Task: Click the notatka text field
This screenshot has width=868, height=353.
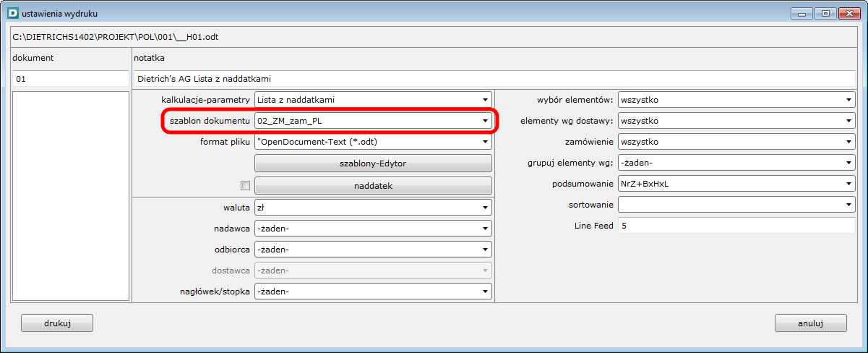Action: (494, 78)
